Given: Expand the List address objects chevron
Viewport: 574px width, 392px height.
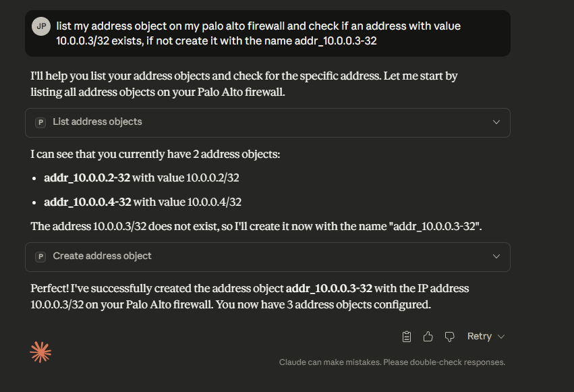Looking at the screenshot, I should coord(496,122).
